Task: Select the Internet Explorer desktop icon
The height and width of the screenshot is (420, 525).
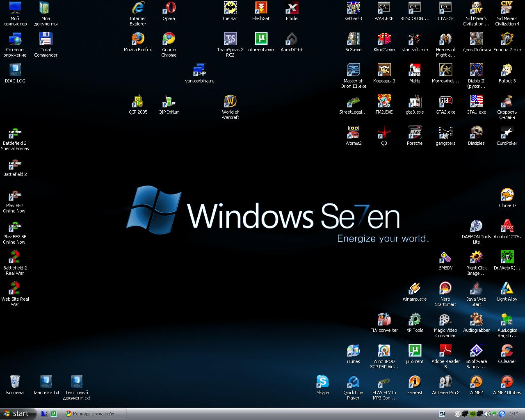Action: pyautogui.click(x=138, y=8)
